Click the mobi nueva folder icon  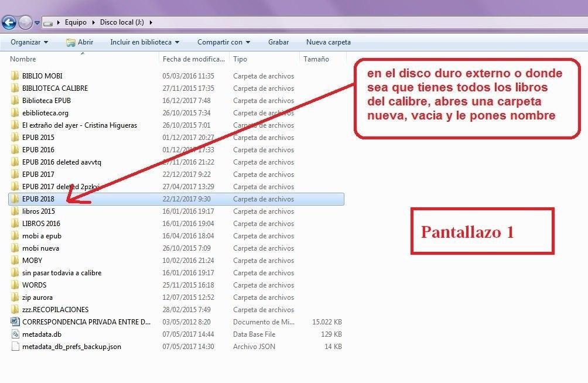pyautogui.click(x=15, y=248)
